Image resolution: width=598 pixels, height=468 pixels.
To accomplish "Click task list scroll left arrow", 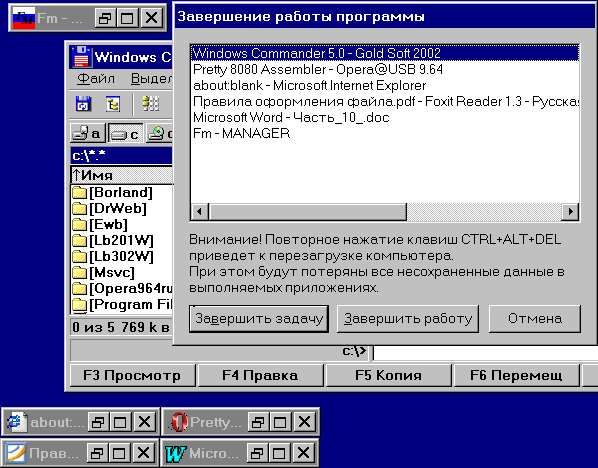I will [199, 211].
